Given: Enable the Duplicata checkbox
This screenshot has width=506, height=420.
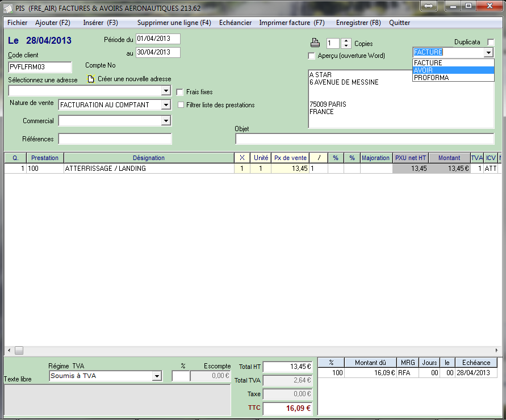Looking at the screenshot, I should coord(491,42).
